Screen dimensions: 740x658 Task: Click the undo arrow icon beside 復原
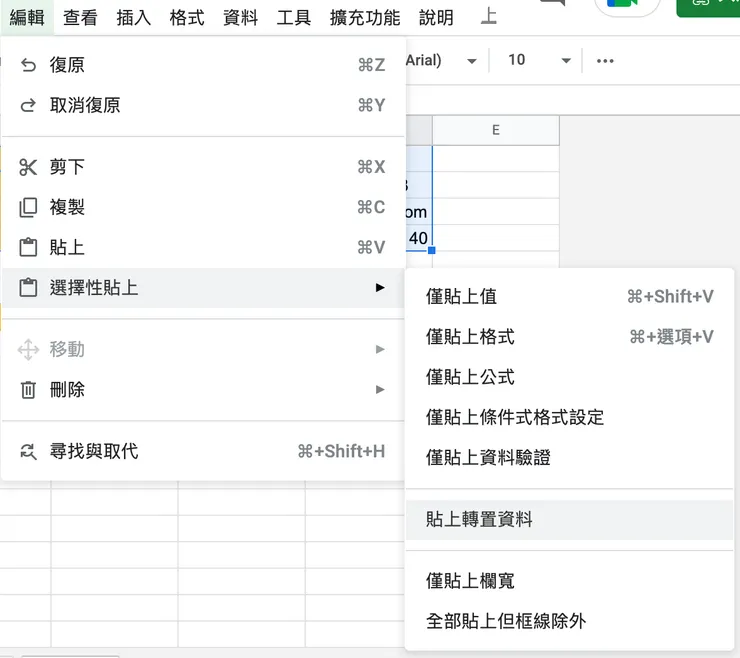point(28,65)
